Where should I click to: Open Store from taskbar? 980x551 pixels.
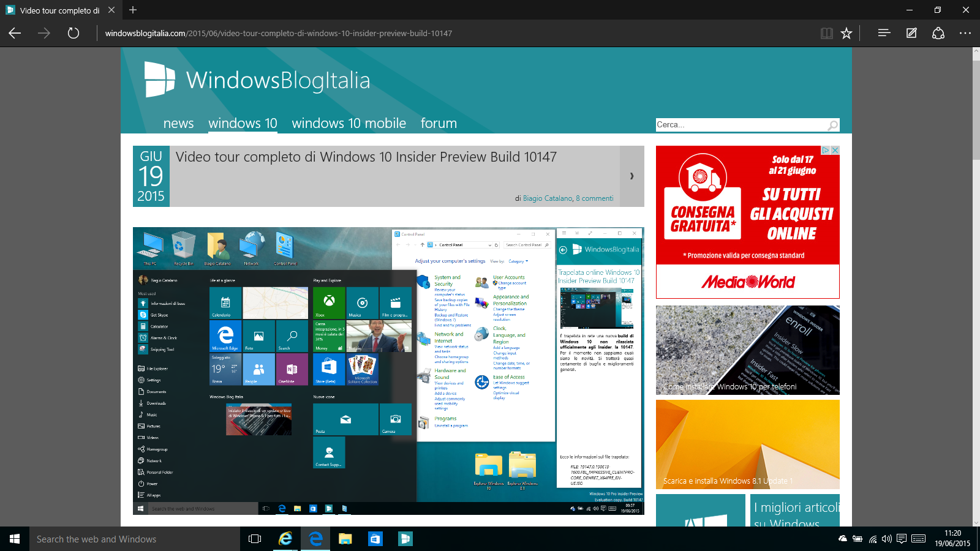(375, 539)
